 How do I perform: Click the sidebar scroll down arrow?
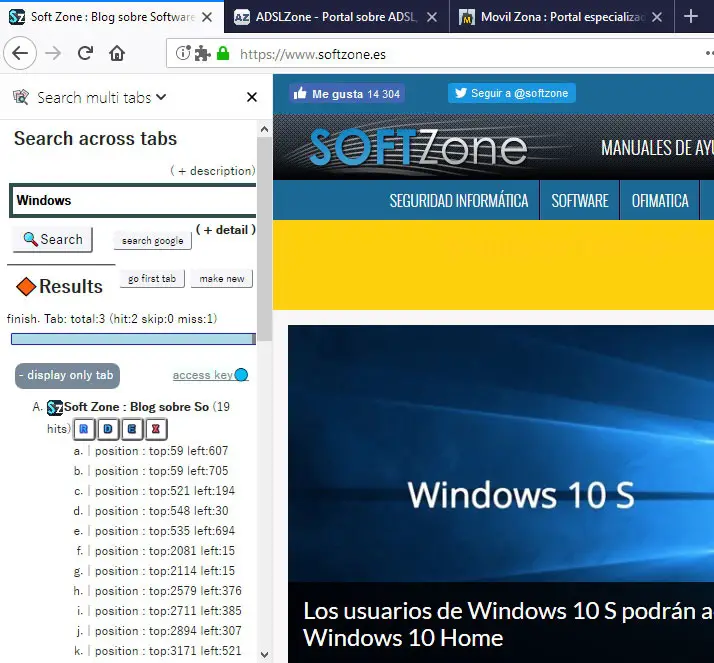coord(265,655)
